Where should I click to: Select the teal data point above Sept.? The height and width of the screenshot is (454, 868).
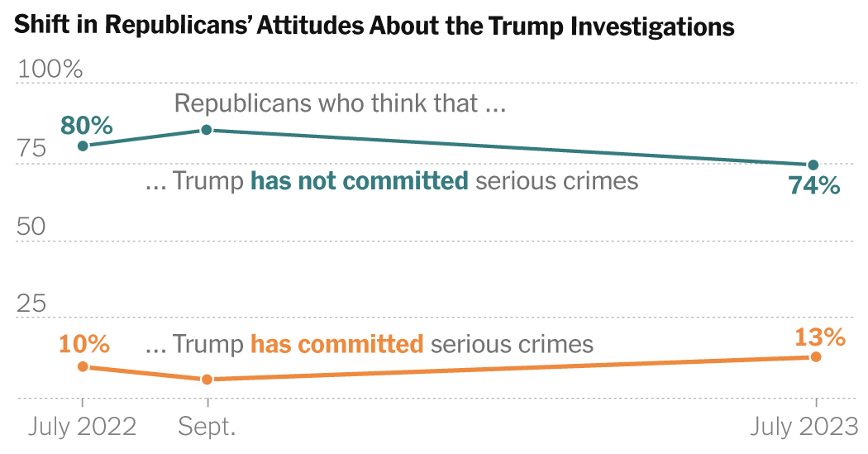207,130
